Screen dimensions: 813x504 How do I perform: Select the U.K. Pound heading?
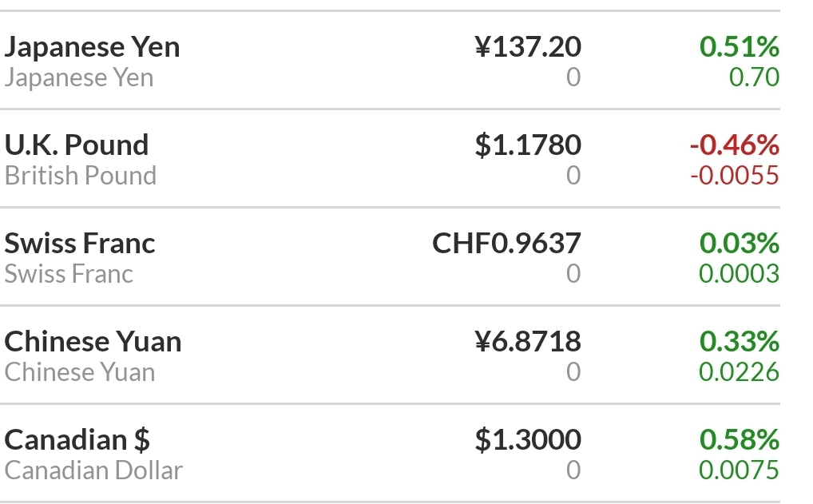[76, 145]
